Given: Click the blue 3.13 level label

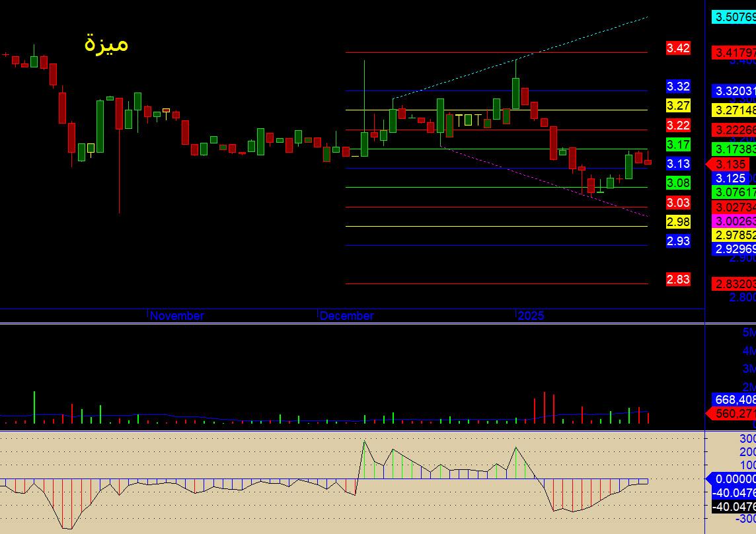Looking at the screenshot, I should point(678,163).
